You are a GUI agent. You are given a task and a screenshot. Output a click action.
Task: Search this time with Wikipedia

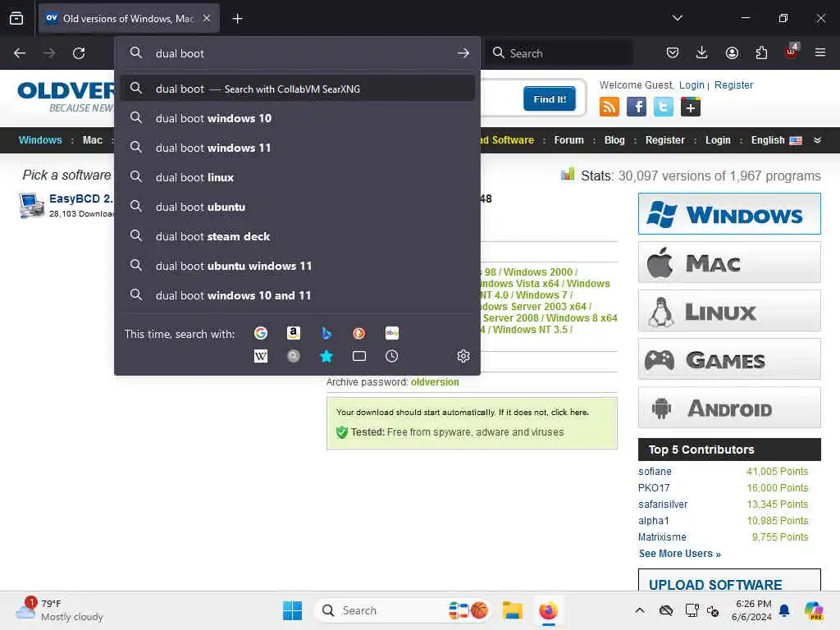261,356
